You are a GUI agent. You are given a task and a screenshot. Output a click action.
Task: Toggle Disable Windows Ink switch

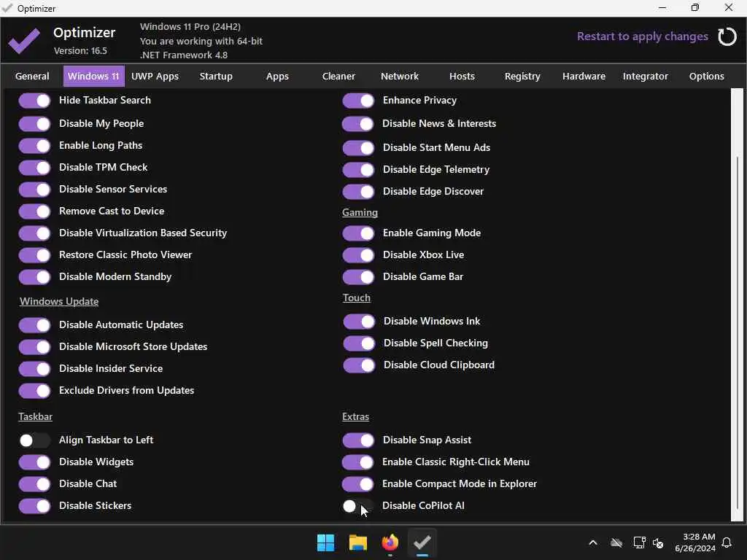[x=359, y=322]
